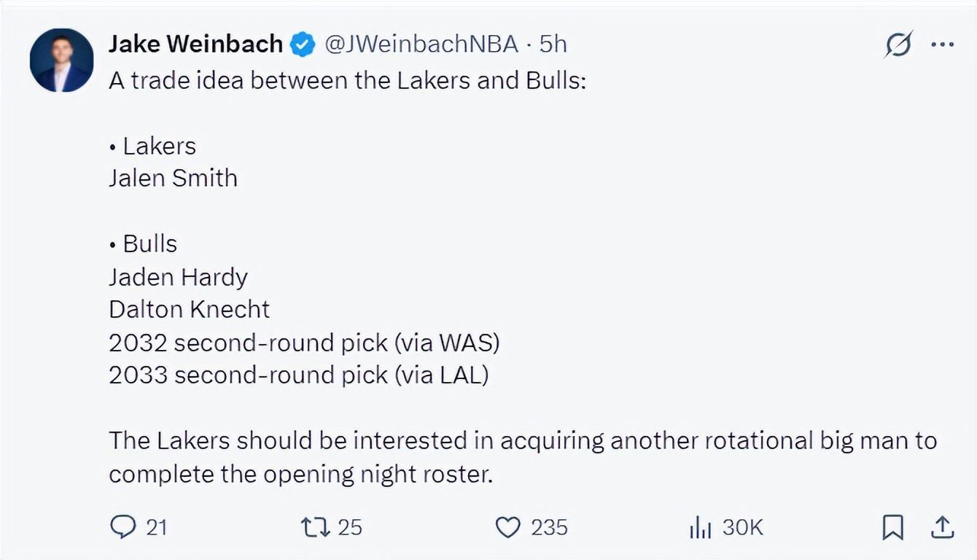Image resolution: width=977 pixels, height=560 pixels.
Task: Click the Dalton Knecht text line
Action: [190, 309]
